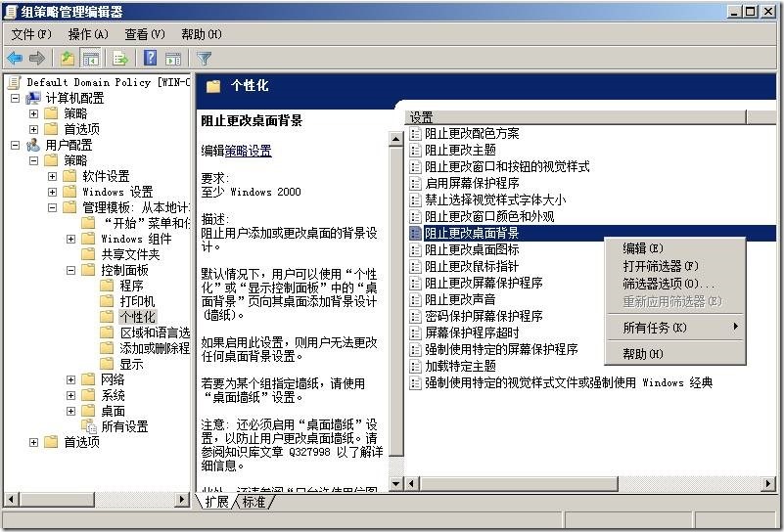Click the policy icon beside 启用屏幕保护程序

(415, 183)
